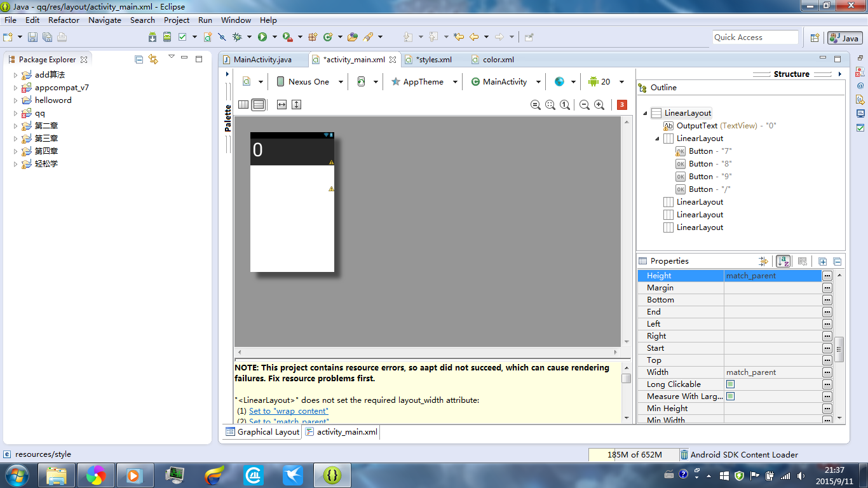Click the Properties panel vertical scrollbar thumb

(x=839, y=349)
